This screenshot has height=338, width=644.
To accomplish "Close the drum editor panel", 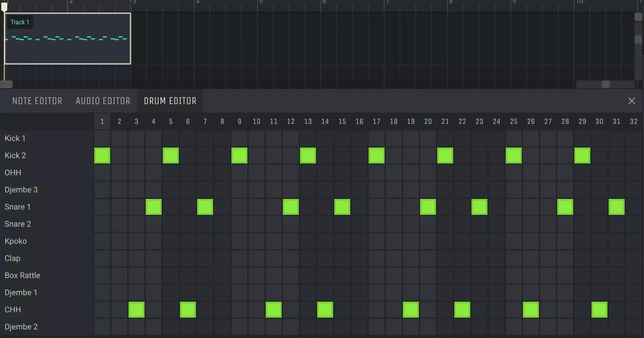I will click(631, 101).
